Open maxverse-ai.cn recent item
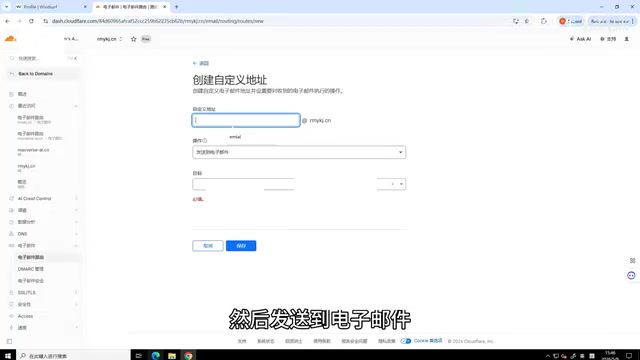 coord(33,151)
